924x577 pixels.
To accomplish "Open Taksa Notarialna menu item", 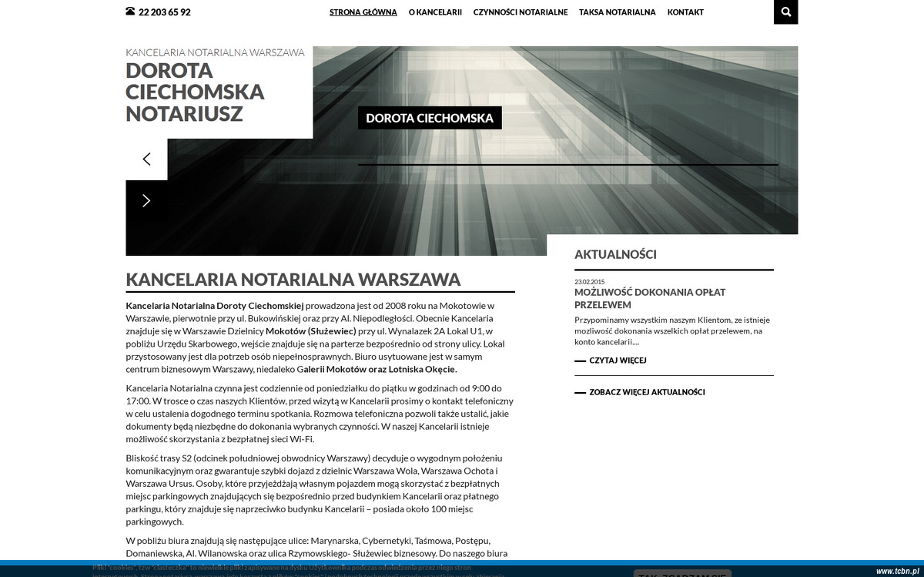I will click(618, 12).
